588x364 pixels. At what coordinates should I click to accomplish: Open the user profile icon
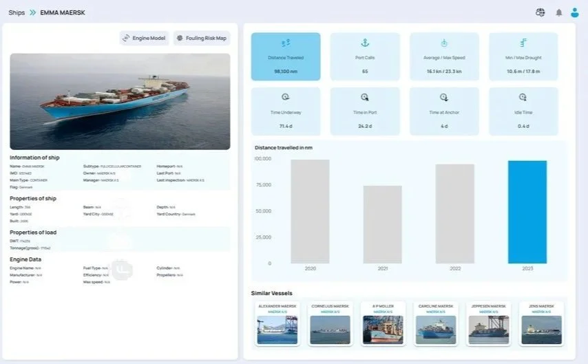click(574, 12)
